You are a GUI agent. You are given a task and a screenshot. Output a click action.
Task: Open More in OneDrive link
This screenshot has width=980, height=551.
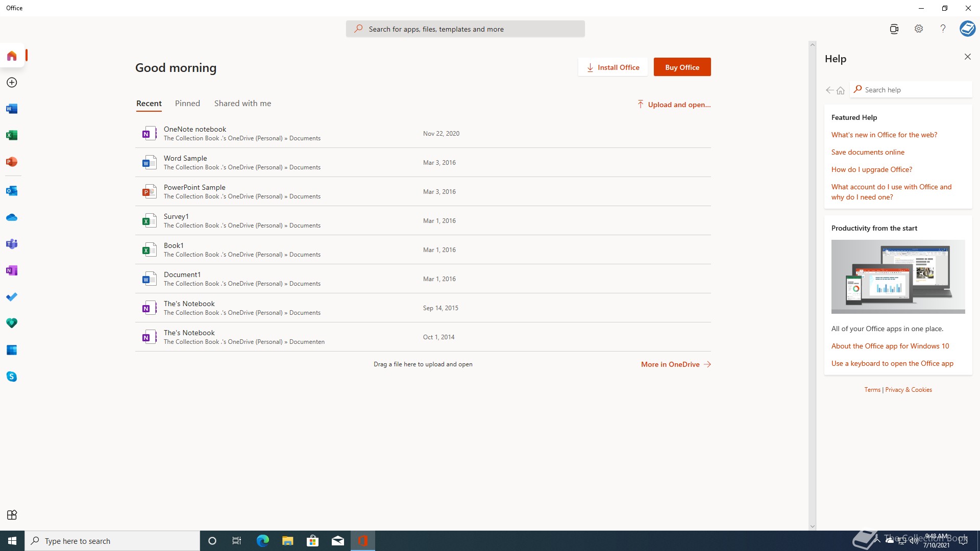pyautogui.click(x=676, y=364)
